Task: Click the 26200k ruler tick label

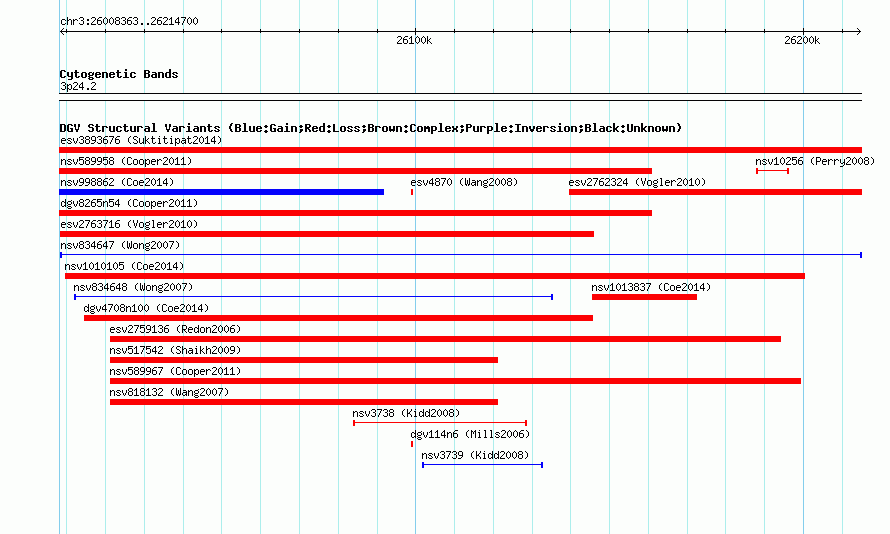Action: (801, 40)
